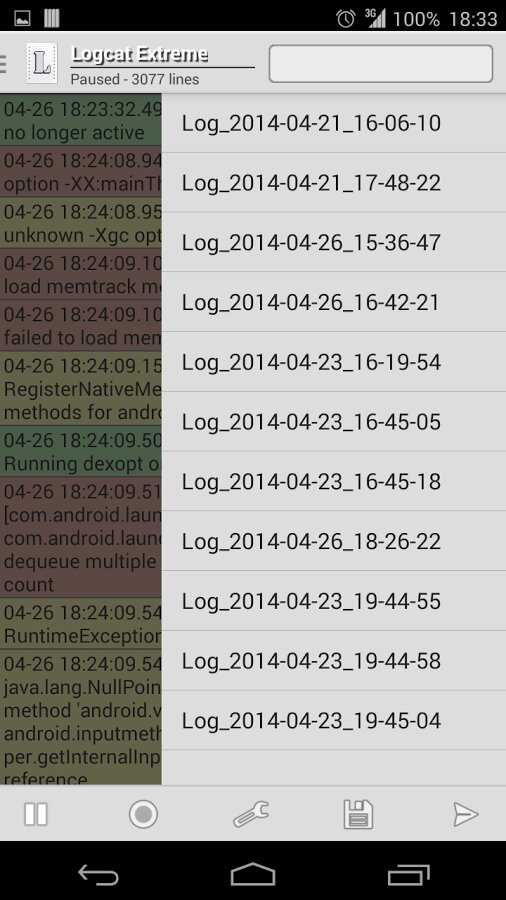Tap the Logcat Extreme app logo icon
The image size is (506, 900).
(x=42, y=63)
